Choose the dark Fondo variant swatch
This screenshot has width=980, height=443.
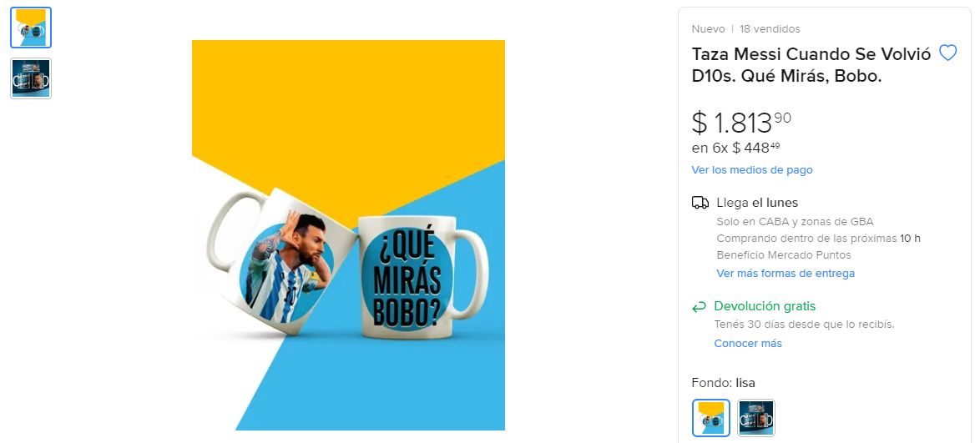coord(755,417)
